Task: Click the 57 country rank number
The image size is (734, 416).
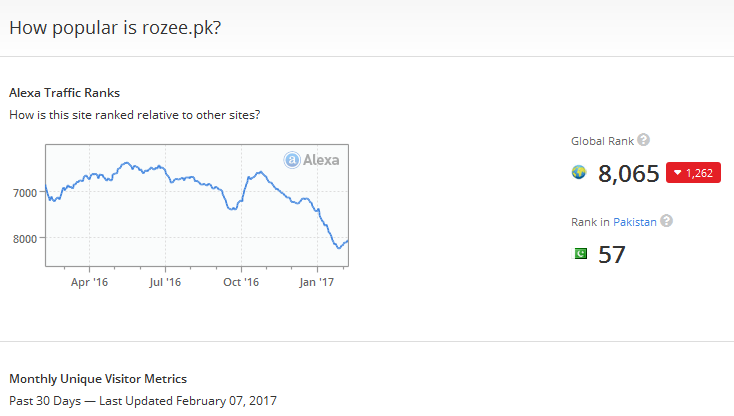Action: pos(612,255)
